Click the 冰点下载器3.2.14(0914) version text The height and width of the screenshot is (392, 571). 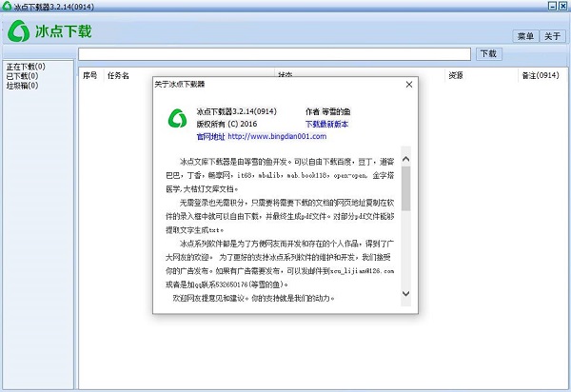pos(236,111)
